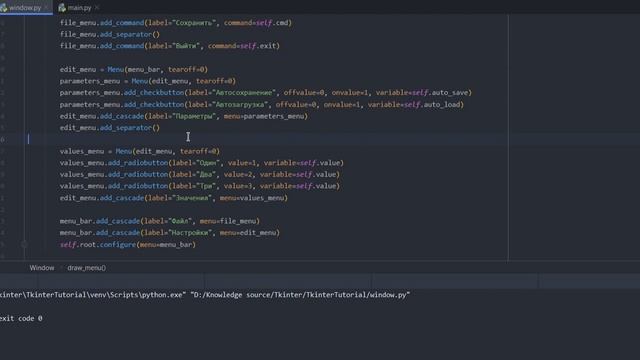Click the label="Выйти" add_command line
Screen dimensions: 640x360
pyautogui.click(x=170, y=46)
